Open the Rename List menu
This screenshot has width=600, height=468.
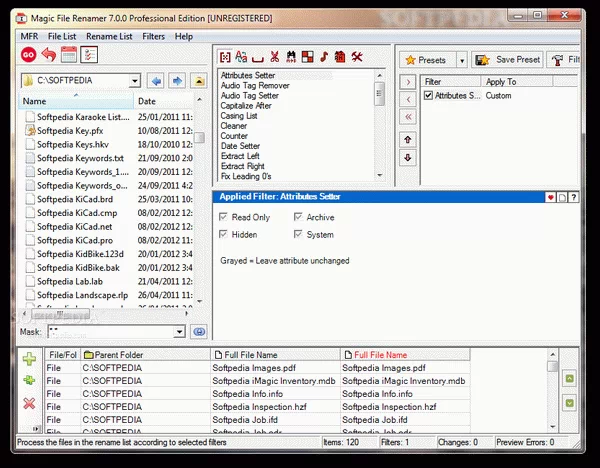109,36
